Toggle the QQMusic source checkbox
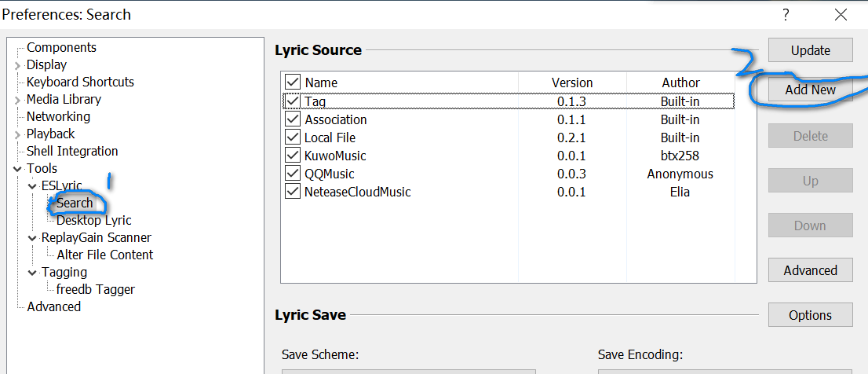The height and width of the screenshot is (374, 868). click(293, 174)
